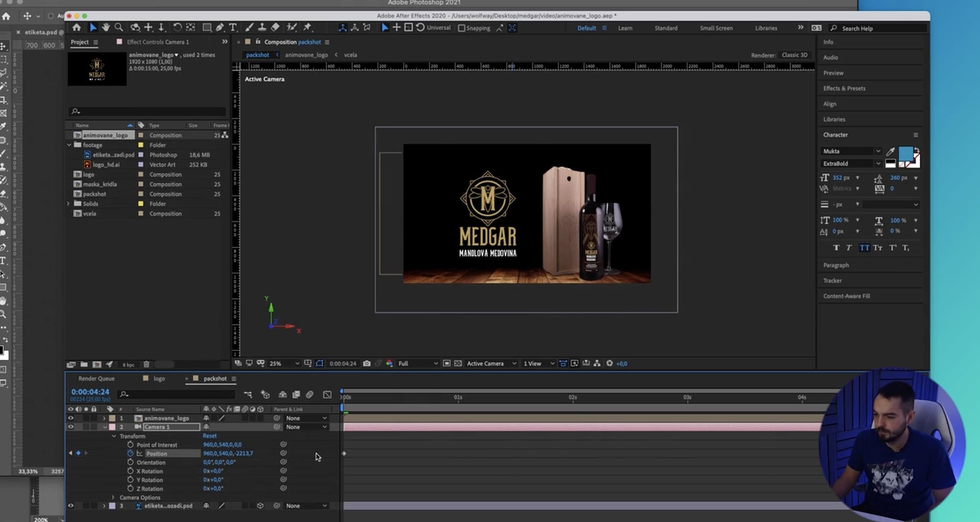The height and width of the screenshot is (522, 980).
Task: Open Show Channel color management icon
Action: [x=389, y=363]
